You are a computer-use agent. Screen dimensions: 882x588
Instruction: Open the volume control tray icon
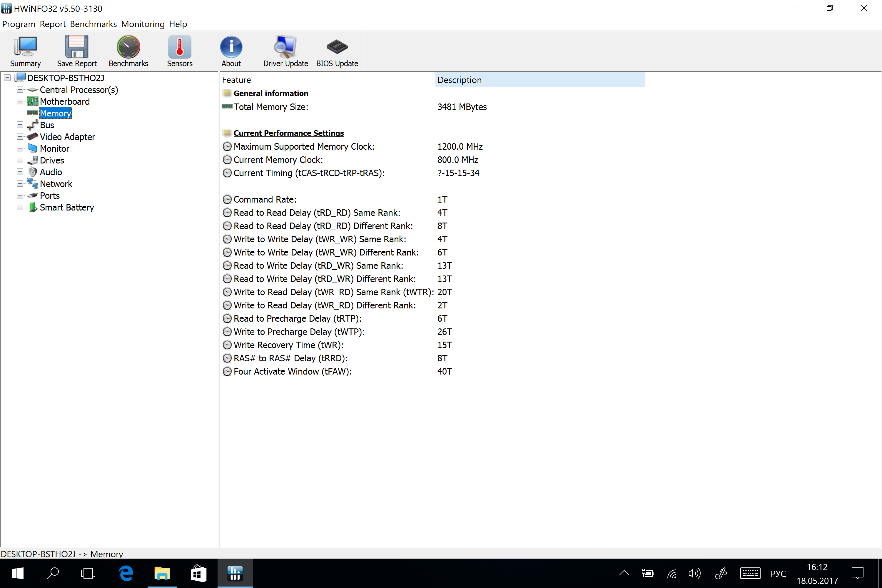pos(694,573)
